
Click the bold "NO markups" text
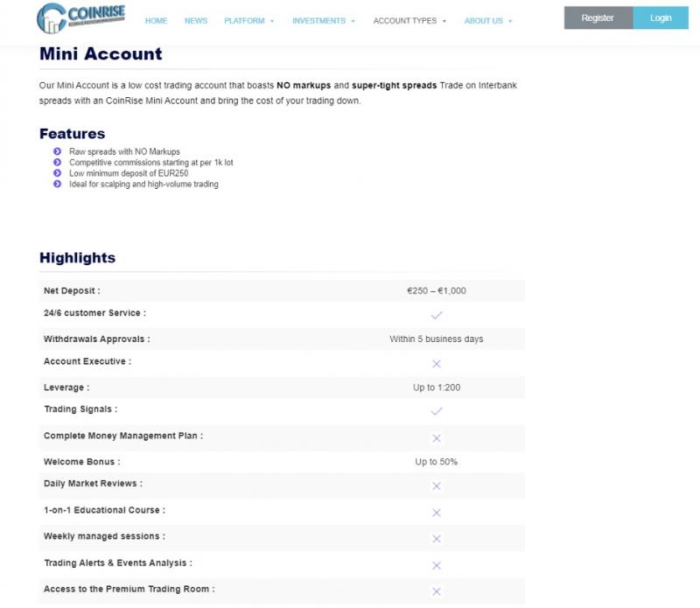304,85
